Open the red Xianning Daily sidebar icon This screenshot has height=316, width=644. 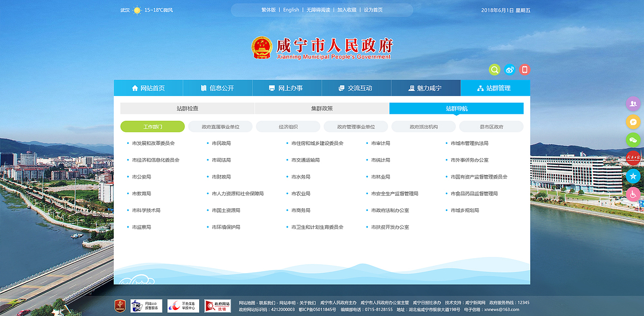point(633,158)
